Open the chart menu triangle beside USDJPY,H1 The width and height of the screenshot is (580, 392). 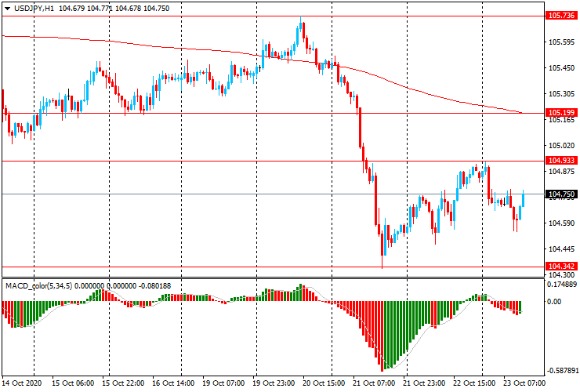[x=7, y=9]
